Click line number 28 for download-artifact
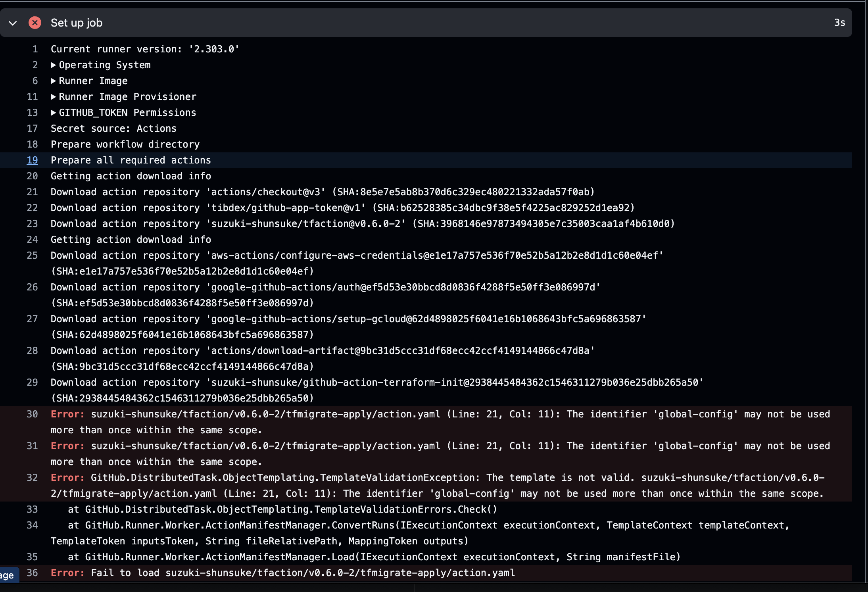 click(x=32, y=350)
